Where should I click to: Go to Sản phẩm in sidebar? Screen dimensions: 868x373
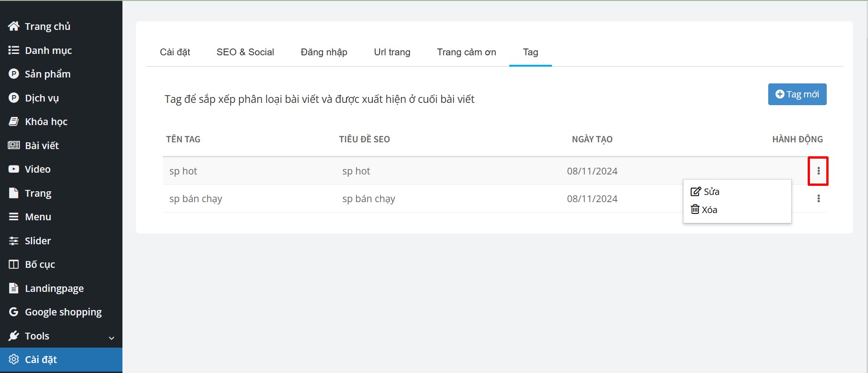47,74
